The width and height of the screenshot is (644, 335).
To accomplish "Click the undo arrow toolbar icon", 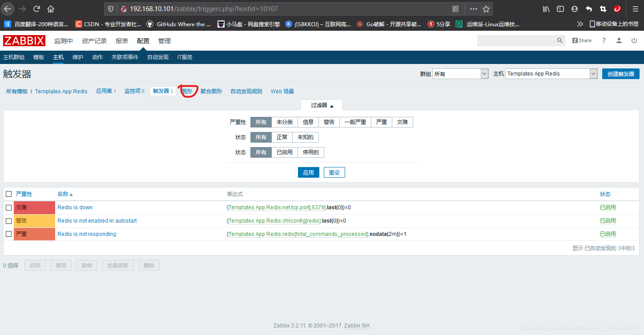I will click(x=589, y=9).
